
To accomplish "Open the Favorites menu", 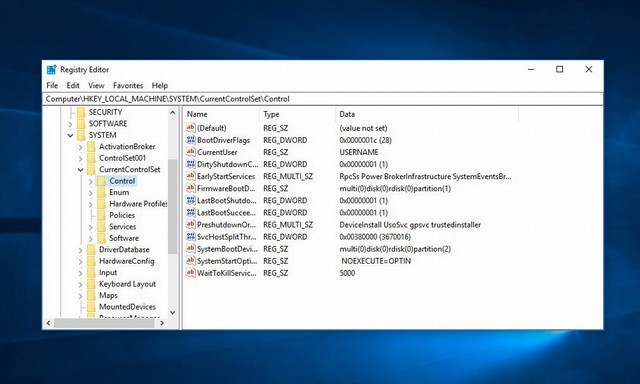I will 128,85.
